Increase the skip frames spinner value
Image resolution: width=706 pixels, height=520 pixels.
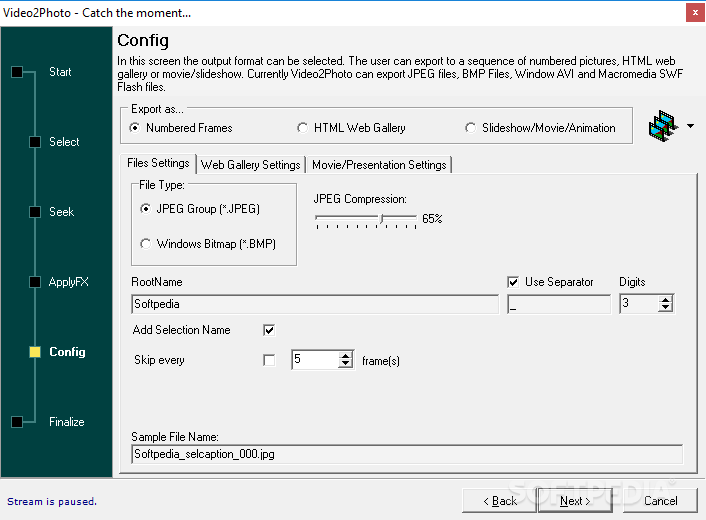click(345, 356)
